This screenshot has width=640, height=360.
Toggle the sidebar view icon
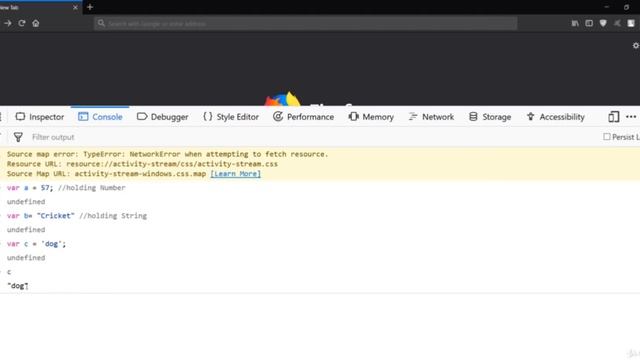(x=589, y=23)
